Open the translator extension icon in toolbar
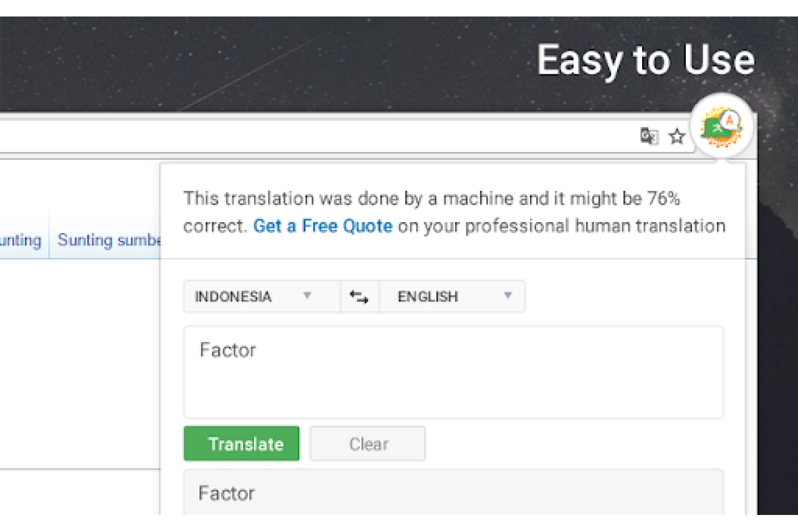The width and height of the screenshot is (798, 532). (721, 126)
